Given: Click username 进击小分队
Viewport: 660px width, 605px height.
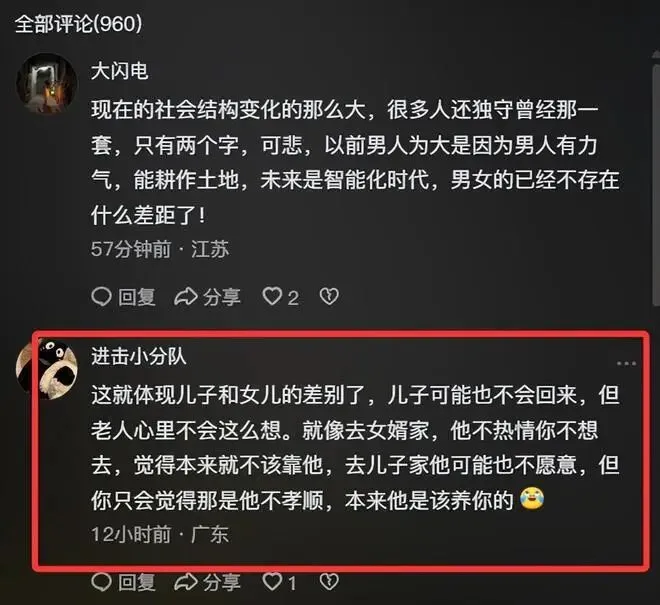Looking at the screenshot, I should coord(139,357).
